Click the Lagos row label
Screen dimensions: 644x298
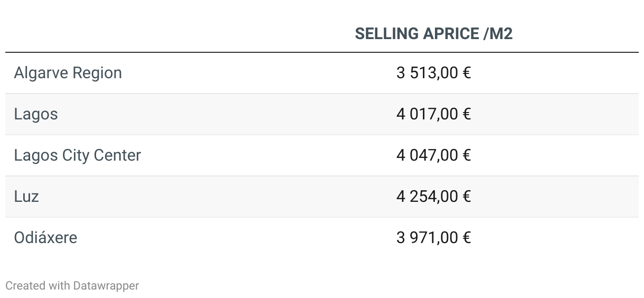[x=36, y=114]
